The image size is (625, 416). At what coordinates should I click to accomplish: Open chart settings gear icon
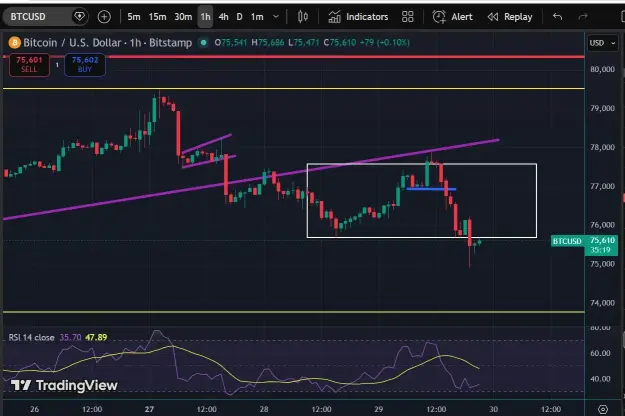coord(603,409)
